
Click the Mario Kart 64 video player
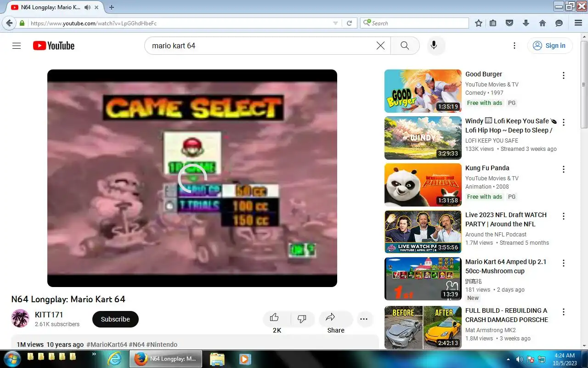point(192,178)
